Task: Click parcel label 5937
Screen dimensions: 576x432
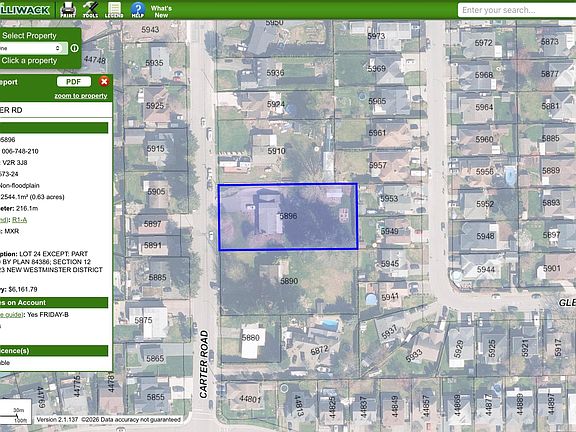Action: coord(389,332)
